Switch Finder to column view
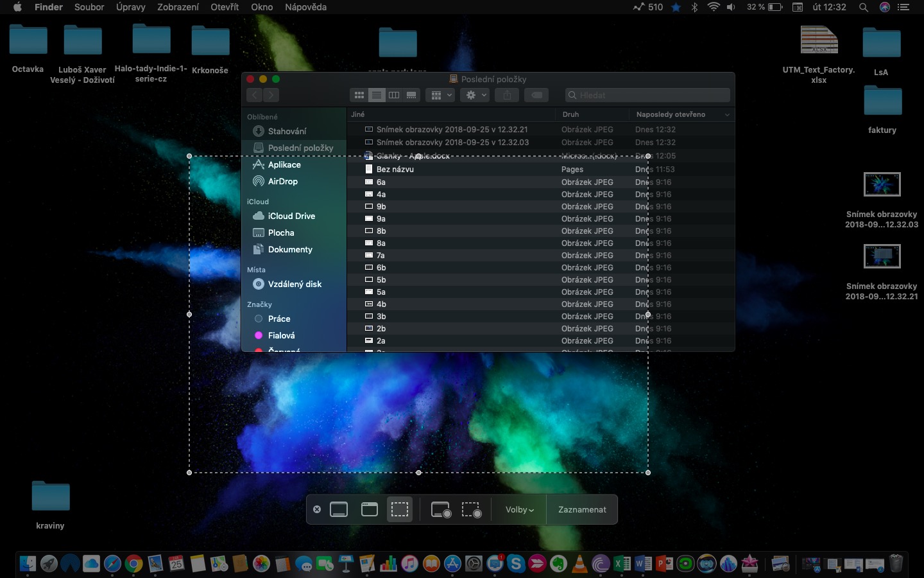 click(x=393, y=94)
